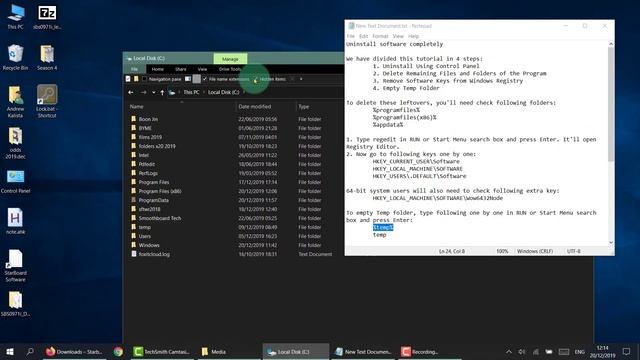The image size is (640, 360).
Task: Click New folder icon in Explorer quick access toolbar
Action: click(136, 79)
